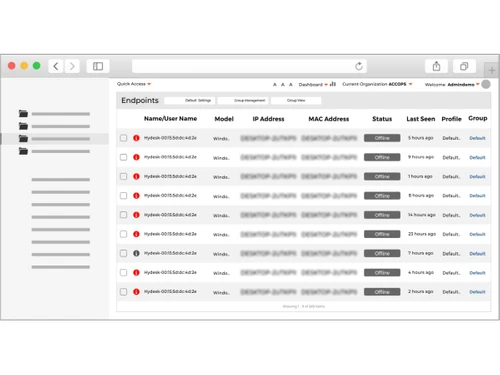Tick checkbox for endpoint seen 4 hours ago
Image resolution: width=500 pixels, height=375 pixels.
(124, 273)
